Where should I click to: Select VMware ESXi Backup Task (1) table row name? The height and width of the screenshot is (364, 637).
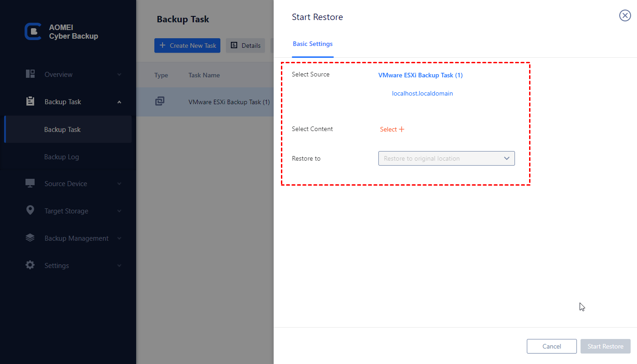tap(229, 102)
